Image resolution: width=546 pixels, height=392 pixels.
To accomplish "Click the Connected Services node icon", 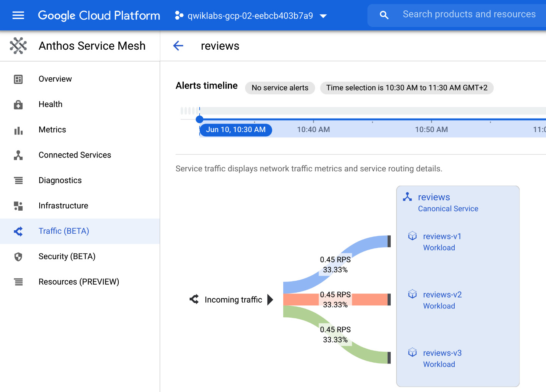I will point(18,155).
